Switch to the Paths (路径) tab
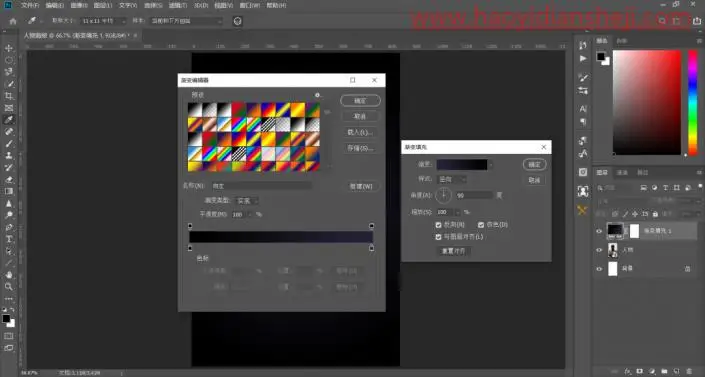 pyautogui.click(x=643, y=172)
